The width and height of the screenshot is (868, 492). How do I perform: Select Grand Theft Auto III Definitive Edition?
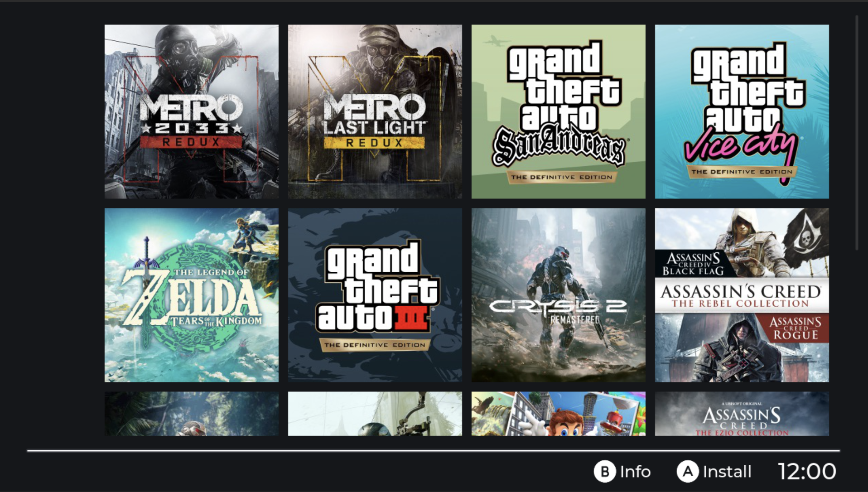click(375, 295)
